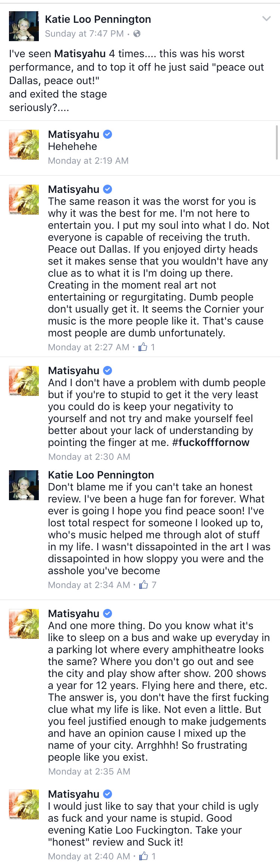Click verified badge on the last Matisyahu comment

(x=108, y=794)
